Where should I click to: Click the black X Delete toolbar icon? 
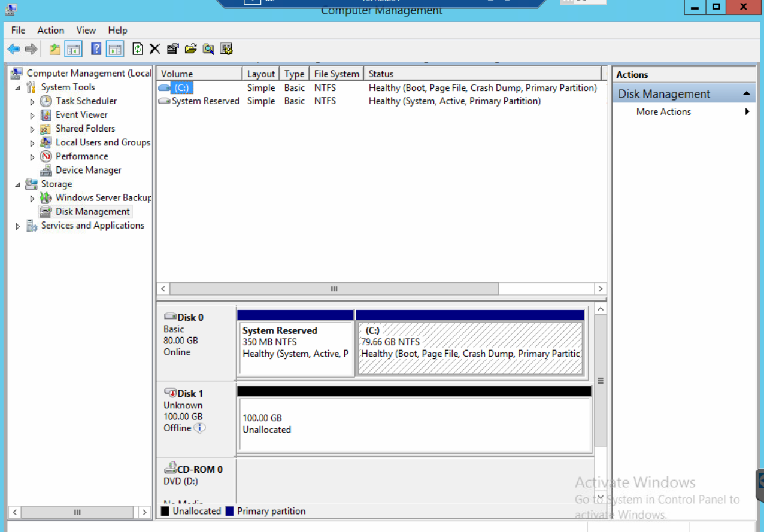tap(155, 49)
